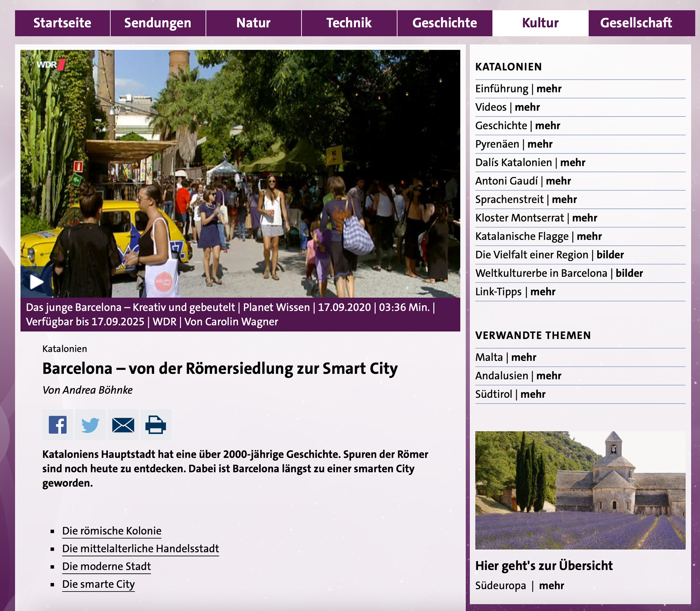Click author line 'Von Andrea Böhnke'

coord(87,390)
